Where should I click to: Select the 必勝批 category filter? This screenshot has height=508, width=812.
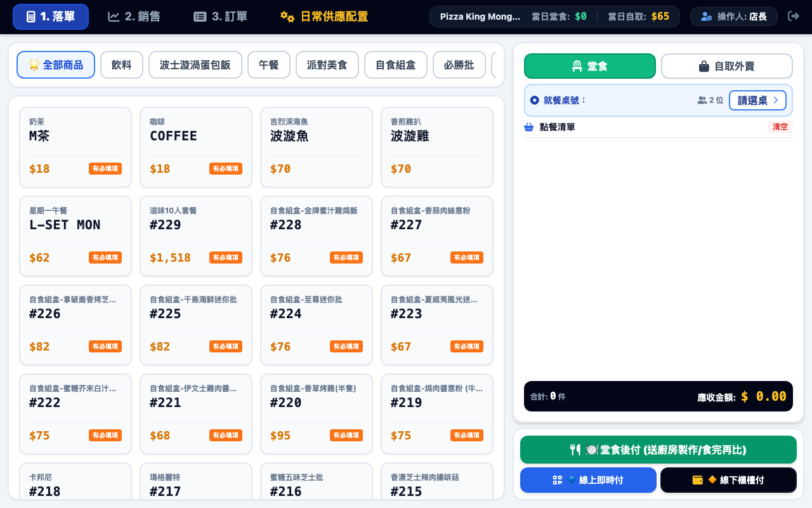[459, 65]
